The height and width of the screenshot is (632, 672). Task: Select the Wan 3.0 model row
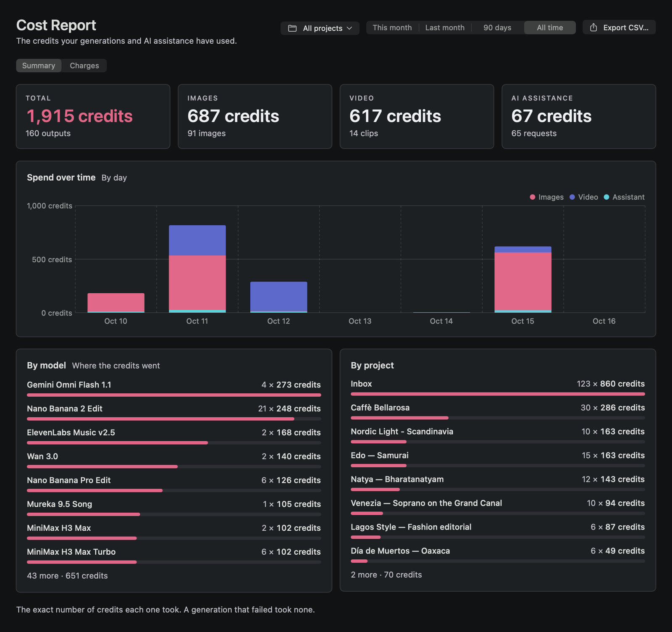click(x=174, y=460)
